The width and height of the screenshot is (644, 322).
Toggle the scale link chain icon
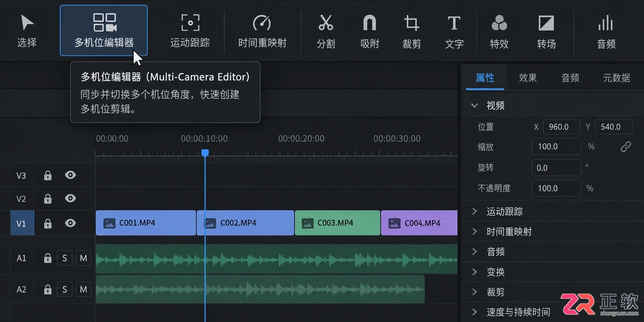point(626,147)
